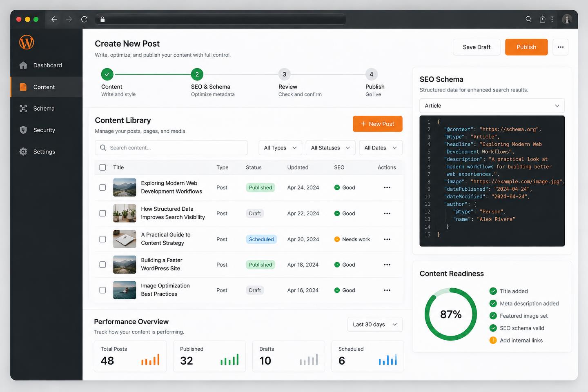
Task: Go to step 4 Publish
Action: pyautogui.click(x=371, y=74)
